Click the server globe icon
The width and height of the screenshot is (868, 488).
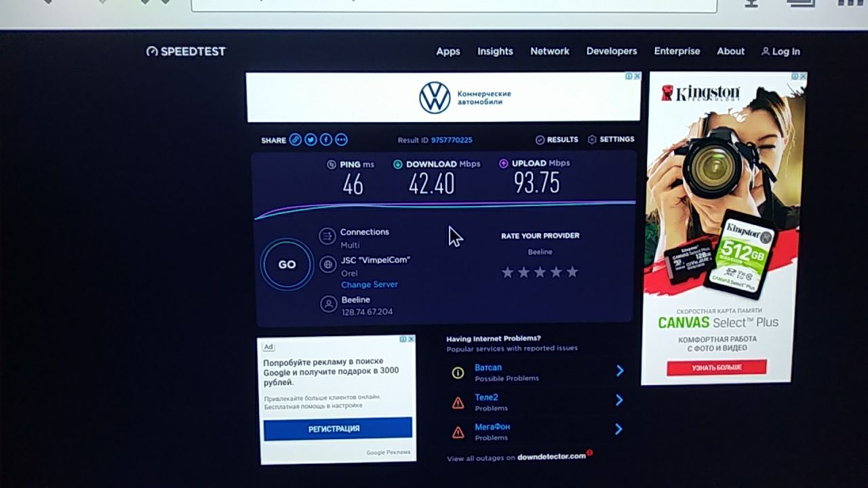(x=328, y=264)
